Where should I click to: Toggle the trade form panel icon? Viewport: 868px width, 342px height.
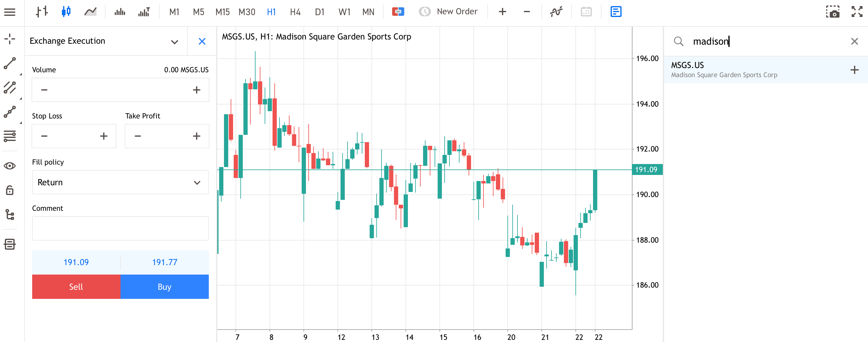616,12
